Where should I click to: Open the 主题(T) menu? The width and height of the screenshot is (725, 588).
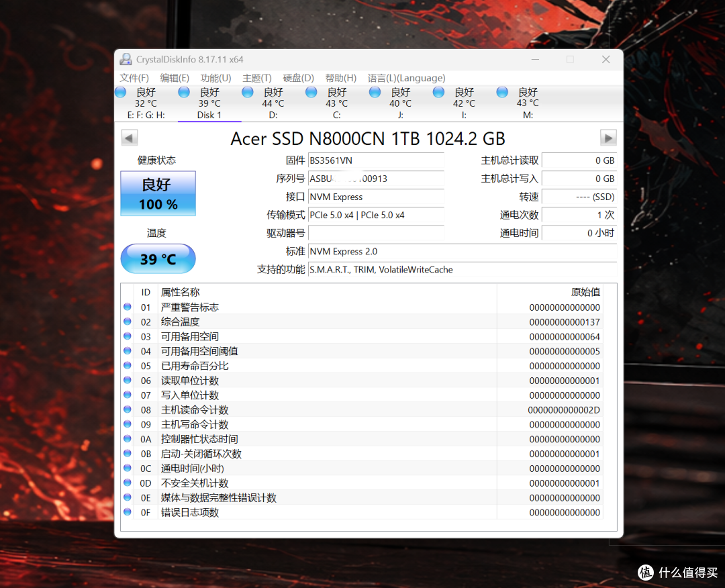click(x=257, y=78)
